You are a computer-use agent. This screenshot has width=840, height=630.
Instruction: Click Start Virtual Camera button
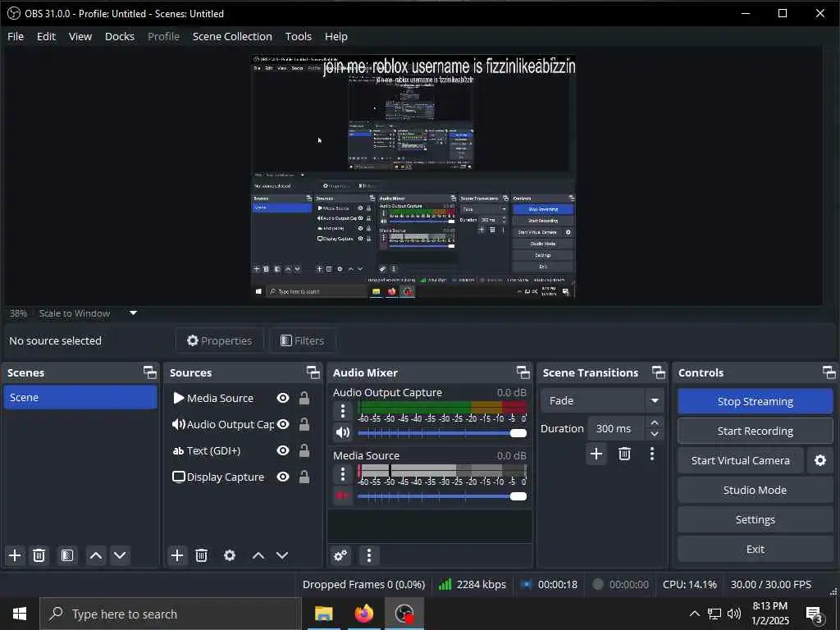click(741, 460)
